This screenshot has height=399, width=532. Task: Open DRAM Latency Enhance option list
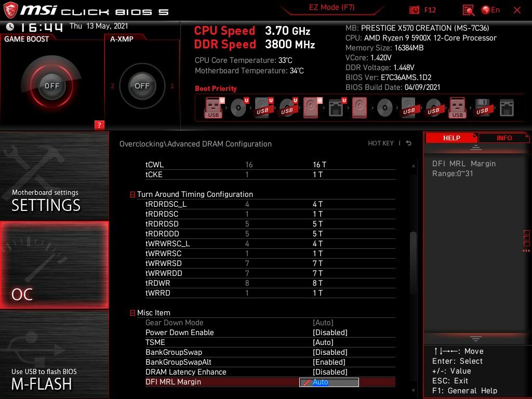[330, 372]
